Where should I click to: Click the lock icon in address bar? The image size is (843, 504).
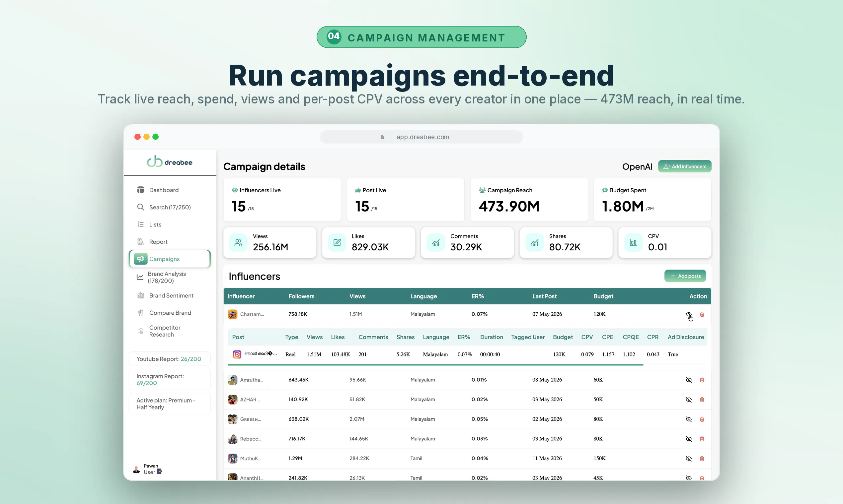click(x=382, y=137)
